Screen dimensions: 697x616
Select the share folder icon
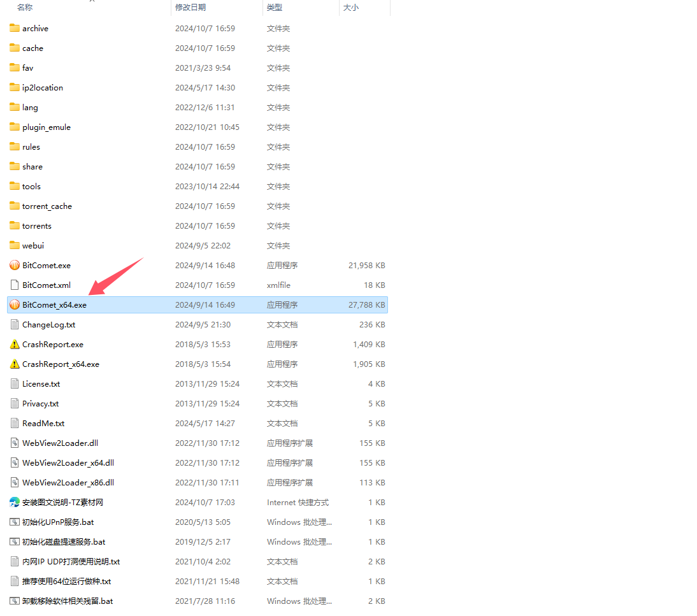14,167
